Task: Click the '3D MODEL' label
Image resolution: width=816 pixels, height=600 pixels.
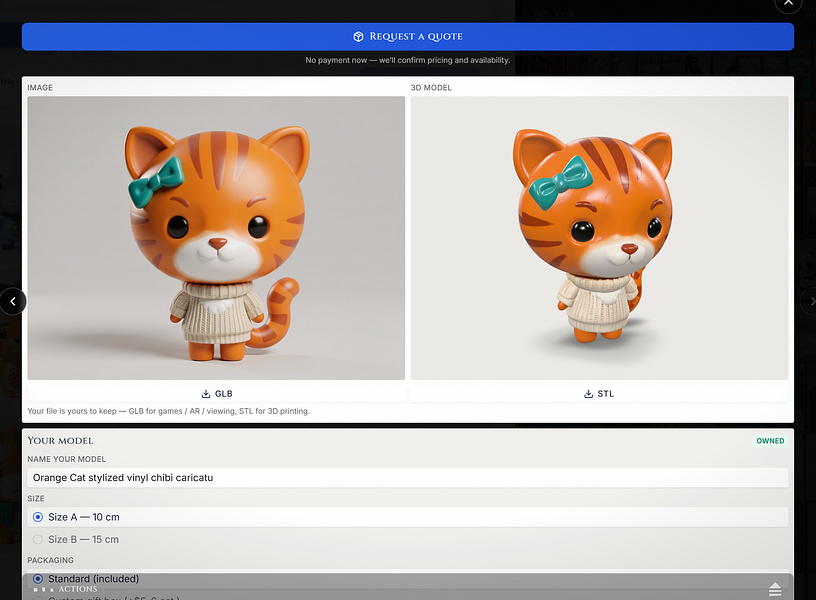Action: [x=431, y=87]
